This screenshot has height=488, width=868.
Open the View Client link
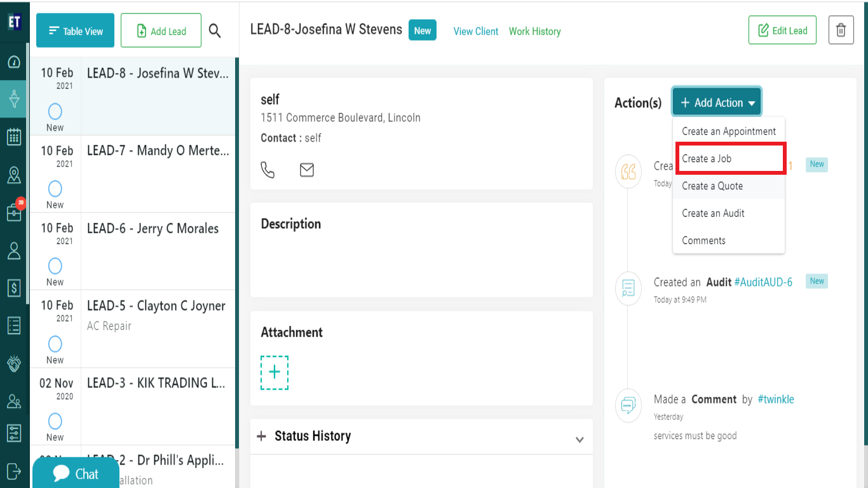476,31
